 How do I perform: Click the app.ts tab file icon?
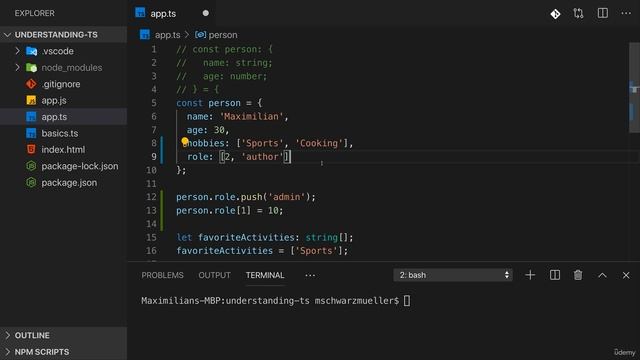(x=140, y=13)
